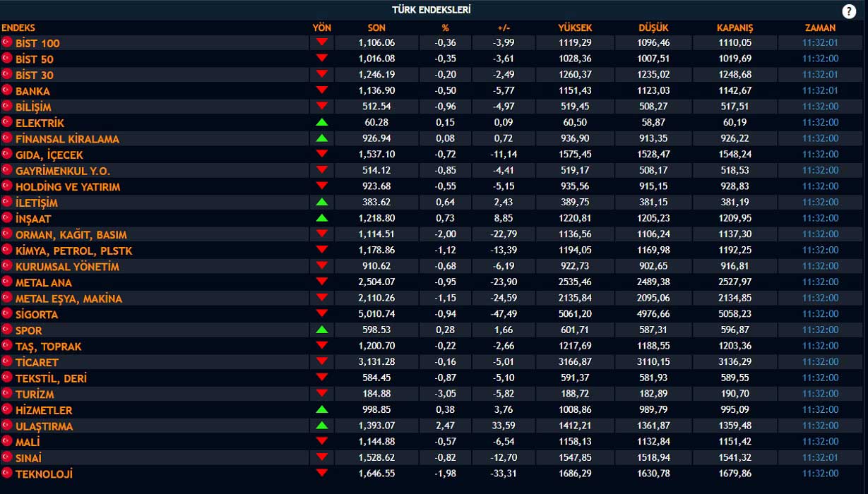The height and width of the screenshot is (494, 868).
Task: Open the FİNANSAL KİRALAMA index name
Action: tap(67, 139)
